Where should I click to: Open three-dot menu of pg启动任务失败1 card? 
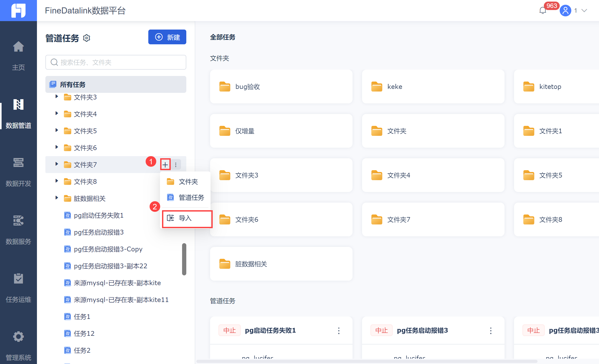click(339, 331)
